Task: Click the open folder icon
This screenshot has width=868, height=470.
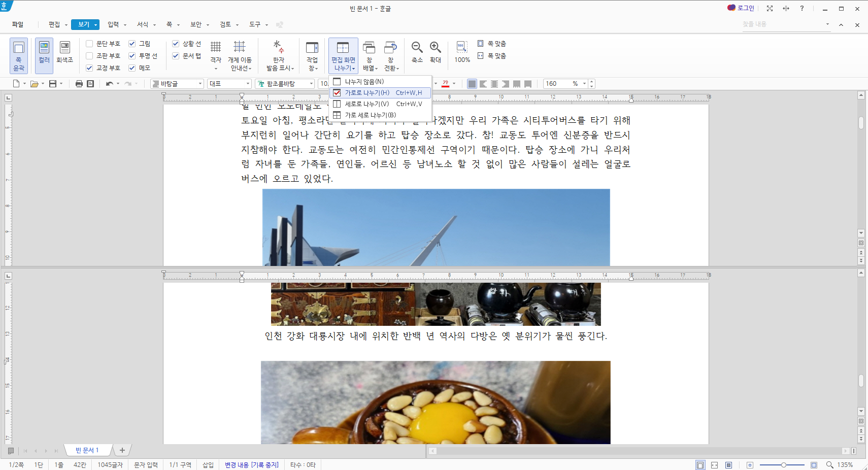Action: 34,84
